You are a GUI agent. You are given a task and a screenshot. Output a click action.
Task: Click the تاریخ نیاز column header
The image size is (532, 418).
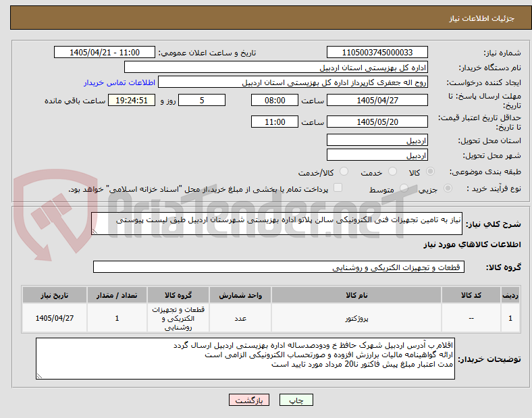coord(55,295)
